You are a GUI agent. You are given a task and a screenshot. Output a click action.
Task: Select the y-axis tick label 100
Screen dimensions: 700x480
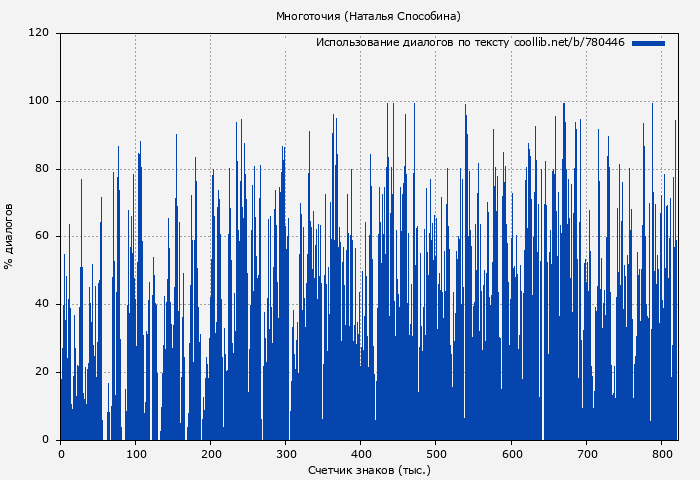tap(39, 101)
